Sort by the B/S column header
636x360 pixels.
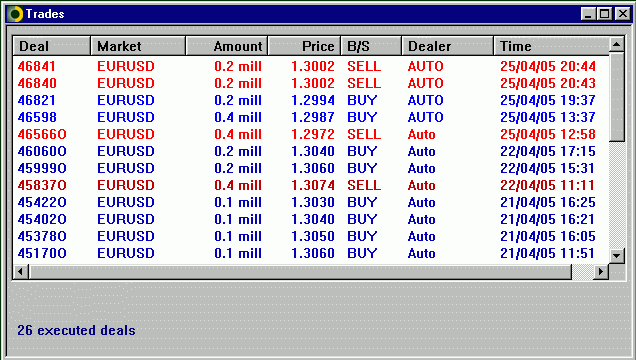coord(371,46)
